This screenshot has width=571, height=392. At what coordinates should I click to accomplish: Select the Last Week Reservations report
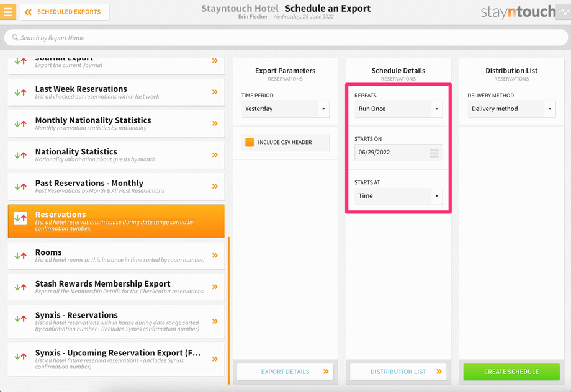point(116,92)
